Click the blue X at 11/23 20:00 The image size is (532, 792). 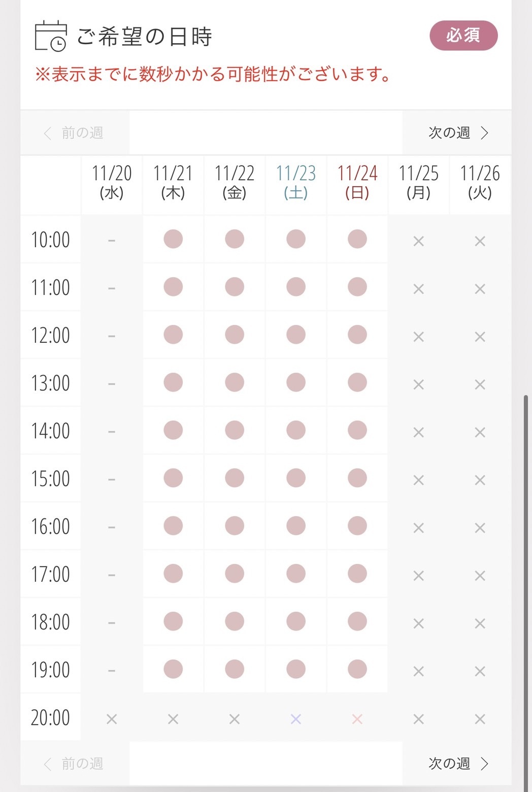[x=296, y=719]
